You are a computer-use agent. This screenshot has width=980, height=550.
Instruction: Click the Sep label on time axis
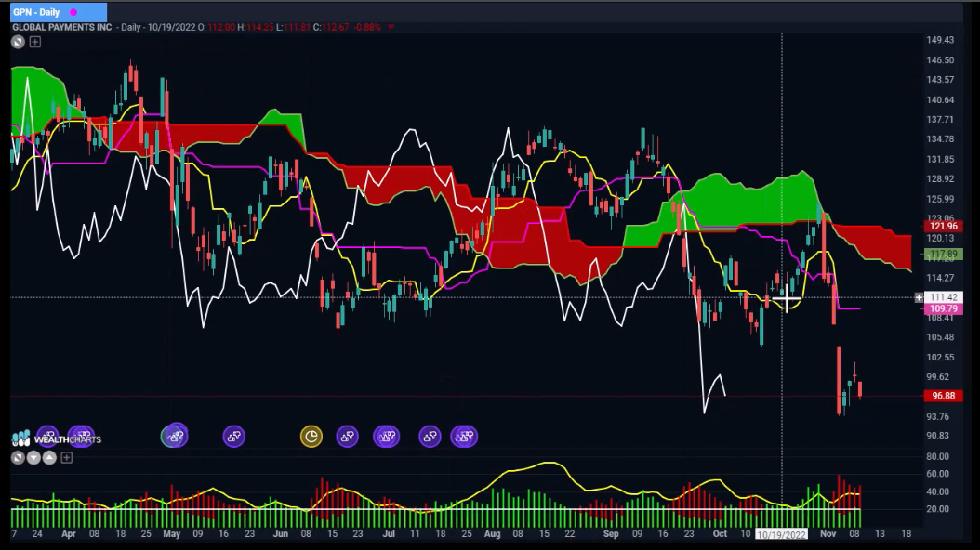pyautogui.click(x=611, y=534)
